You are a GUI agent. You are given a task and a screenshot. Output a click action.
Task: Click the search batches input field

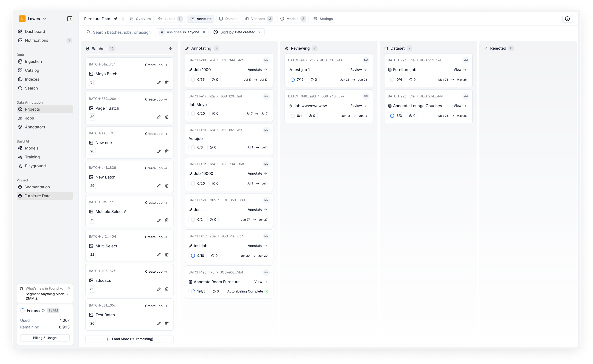pos(122,32)
